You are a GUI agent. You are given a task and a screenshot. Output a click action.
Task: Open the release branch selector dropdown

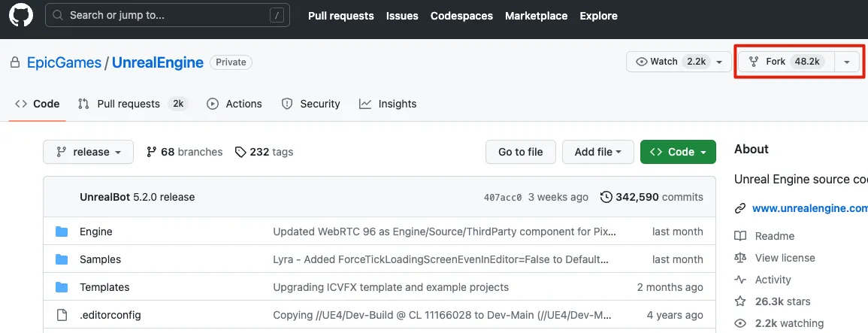88,152
